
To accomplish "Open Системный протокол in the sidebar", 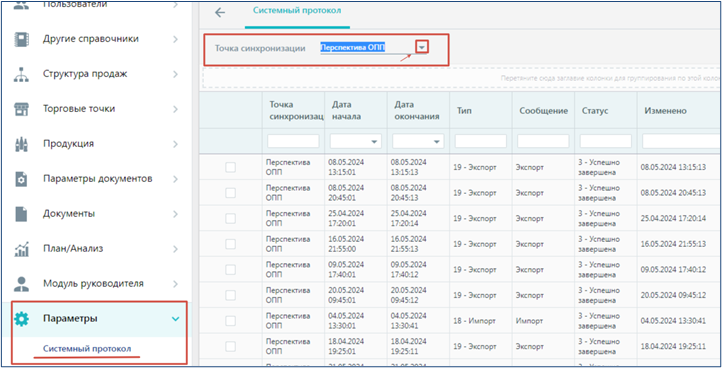I will (x=87, y=348).
